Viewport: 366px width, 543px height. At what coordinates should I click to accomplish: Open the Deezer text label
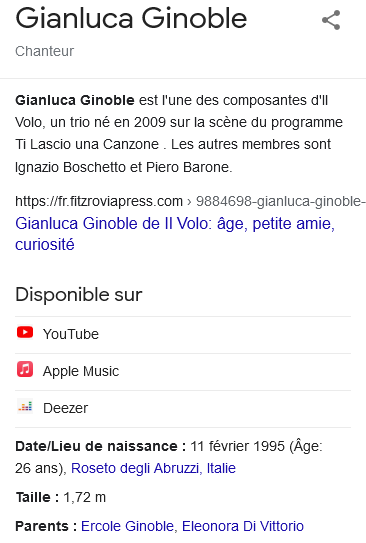(65, 408)
